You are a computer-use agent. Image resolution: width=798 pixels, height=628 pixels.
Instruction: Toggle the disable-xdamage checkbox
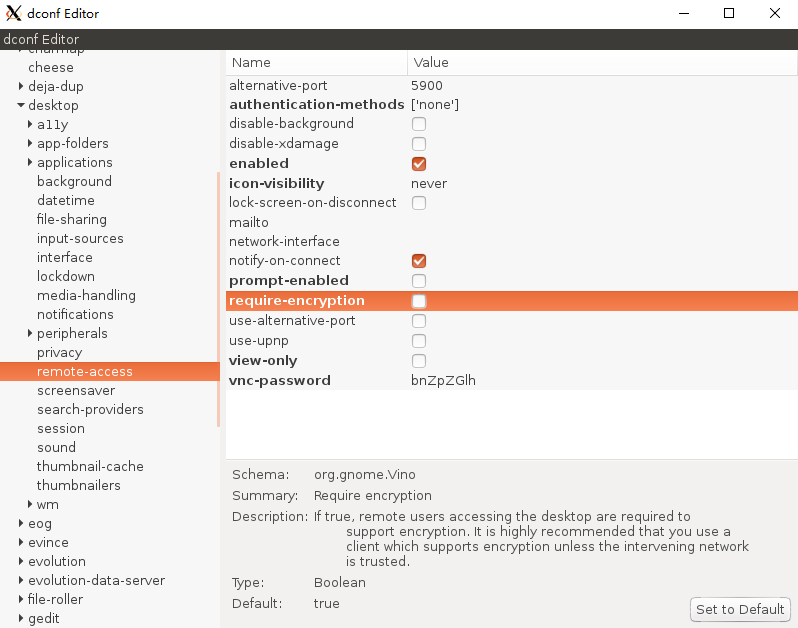pos(419,144)
